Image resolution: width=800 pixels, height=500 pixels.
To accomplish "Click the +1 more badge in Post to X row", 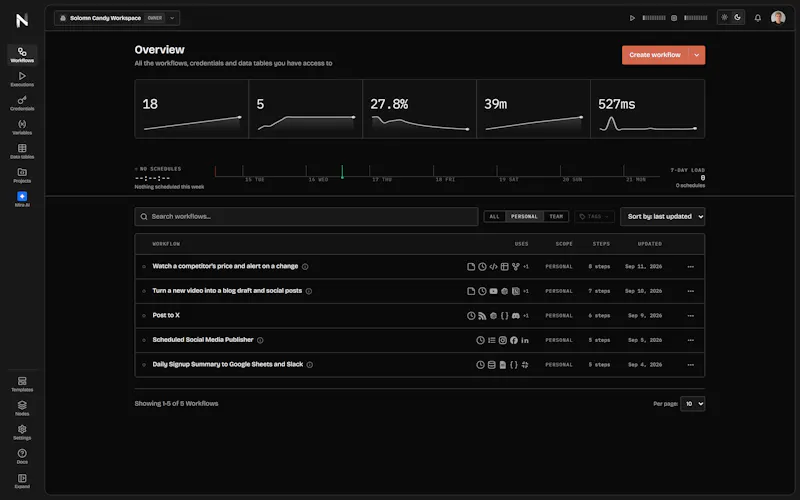I will [526, 316].
